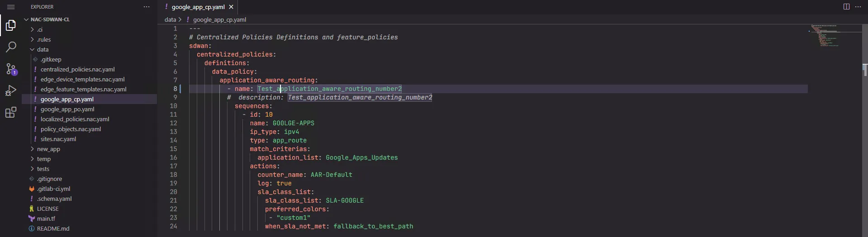The width and height of the screenshot is (868, 237).
Task: Open editor More Actions ellipsis
Action: 858,7
